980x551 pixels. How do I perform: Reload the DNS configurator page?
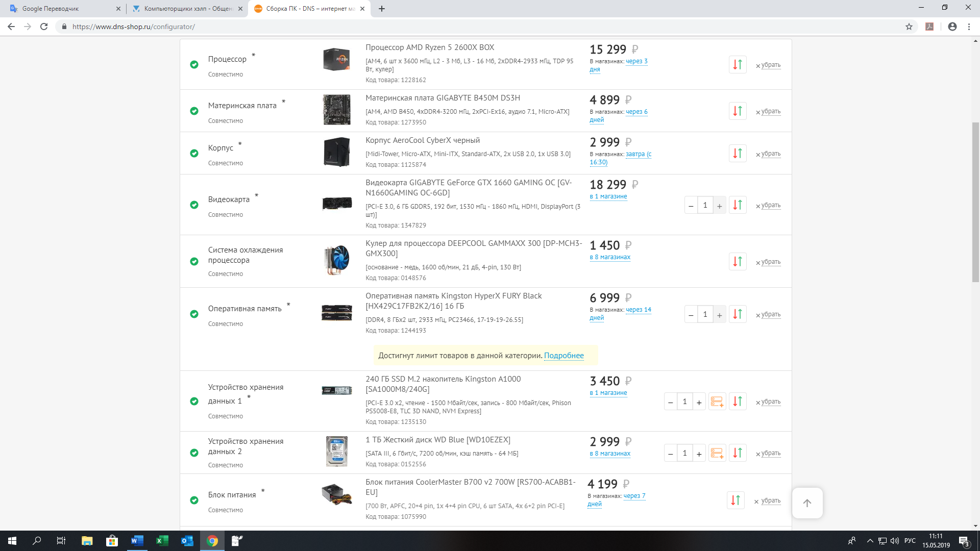coord(44,27)
